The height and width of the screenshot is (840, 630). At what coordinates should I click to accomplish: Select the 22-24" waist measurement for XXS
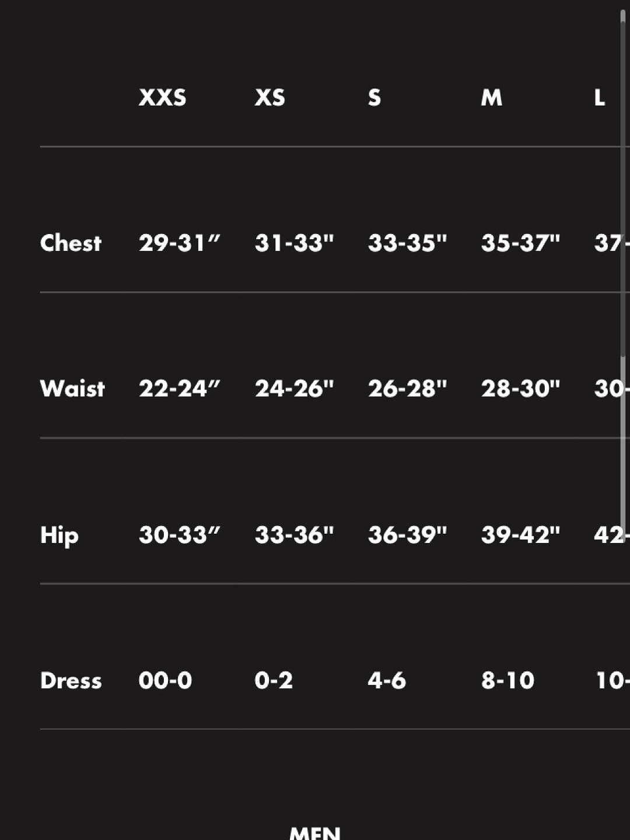(x=179, y=388)
